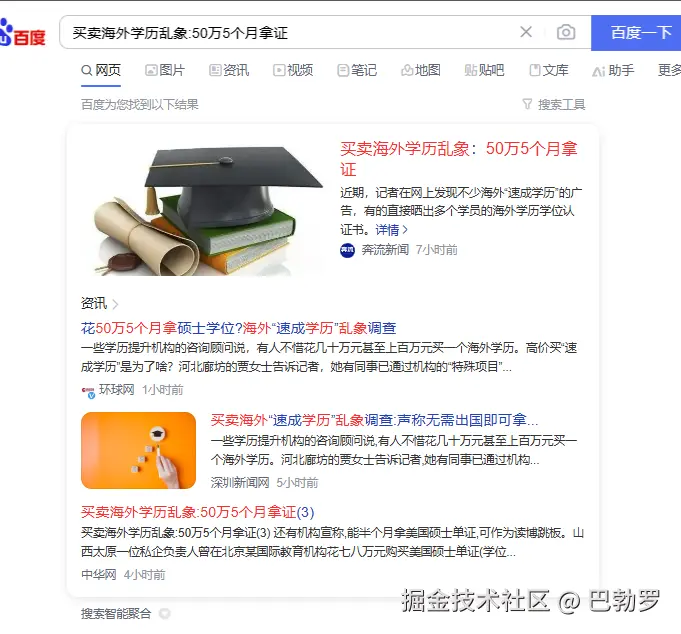The height and width of the screenshot is (634, 681).
Task: Open the 花50万5个月拿硕士学位 headline
Action: click(x=238, y=328)
